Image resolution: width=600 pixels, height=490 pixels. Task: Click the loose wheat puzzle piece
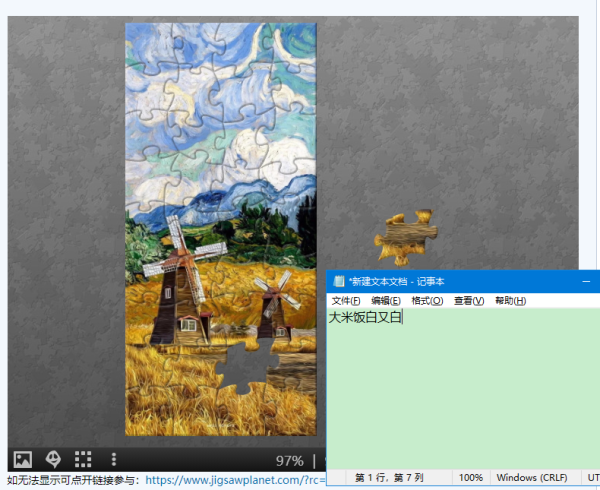tap(407, 237)
